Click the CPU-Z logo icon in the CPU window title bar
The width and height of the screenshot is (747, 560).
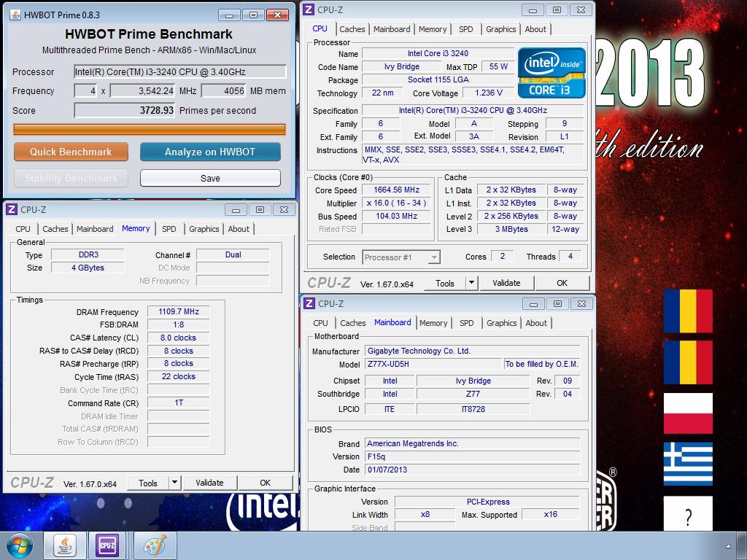(x=309, y=9)
